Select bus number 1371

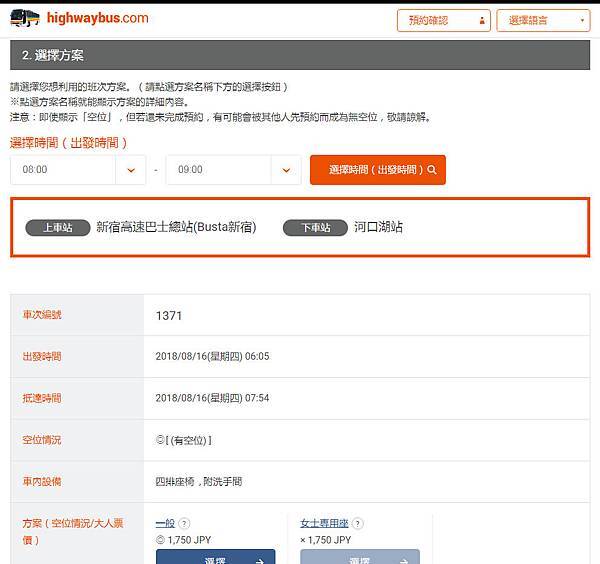tap(169, 316)
